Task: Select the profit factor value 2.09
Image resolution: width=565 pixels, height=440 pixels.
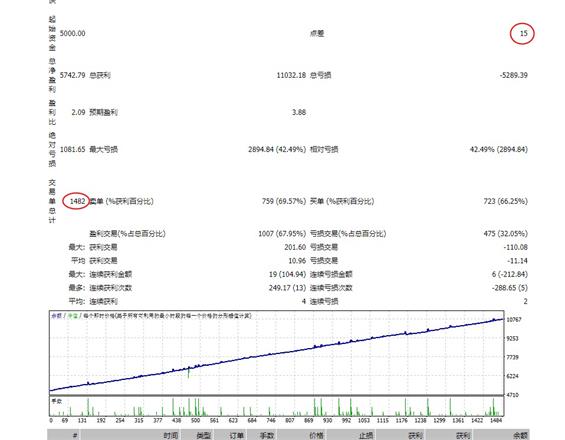Action: point(78,112)
